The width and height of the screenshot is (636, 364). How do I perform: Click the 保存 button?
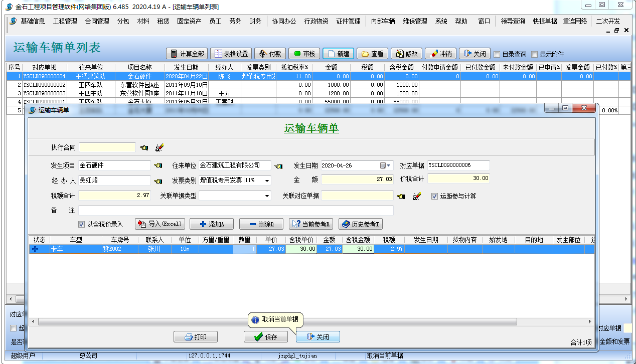(x=266, y=337)
